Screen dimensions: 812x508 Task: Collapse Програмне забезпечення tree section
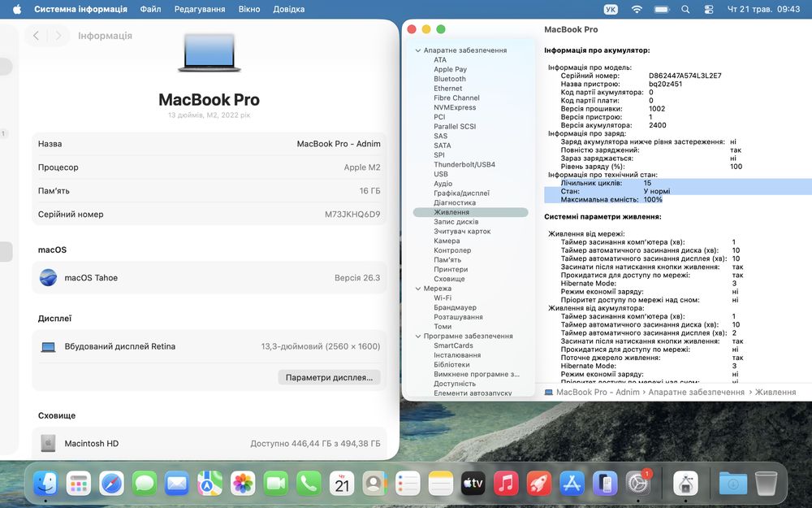(x=418, y=336)
